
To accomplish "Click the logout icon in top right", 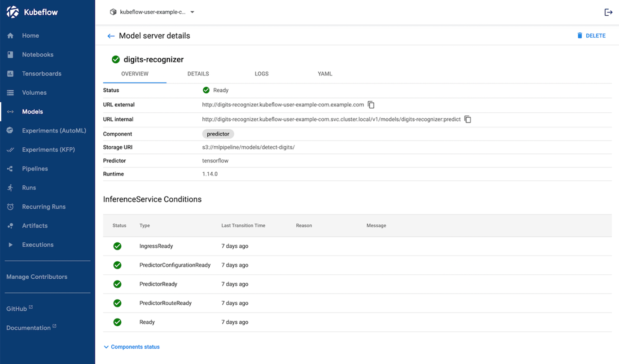I will point(608,12).
